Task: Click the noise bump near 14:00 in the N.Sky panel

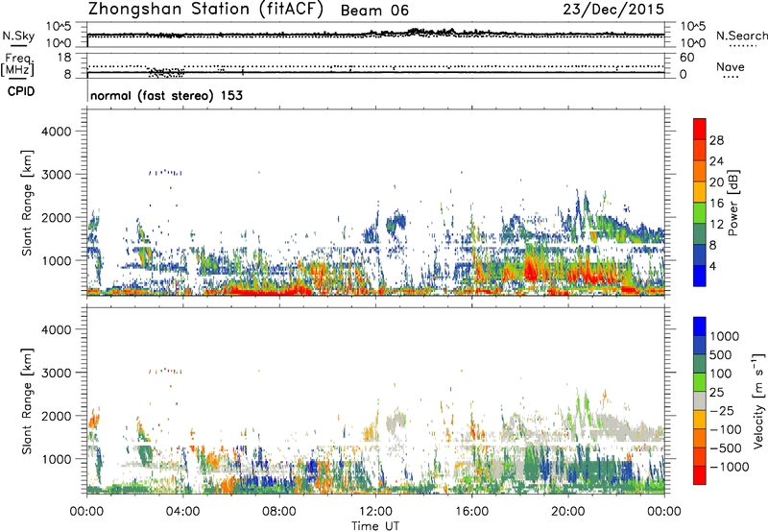Action: pos(417,32)
